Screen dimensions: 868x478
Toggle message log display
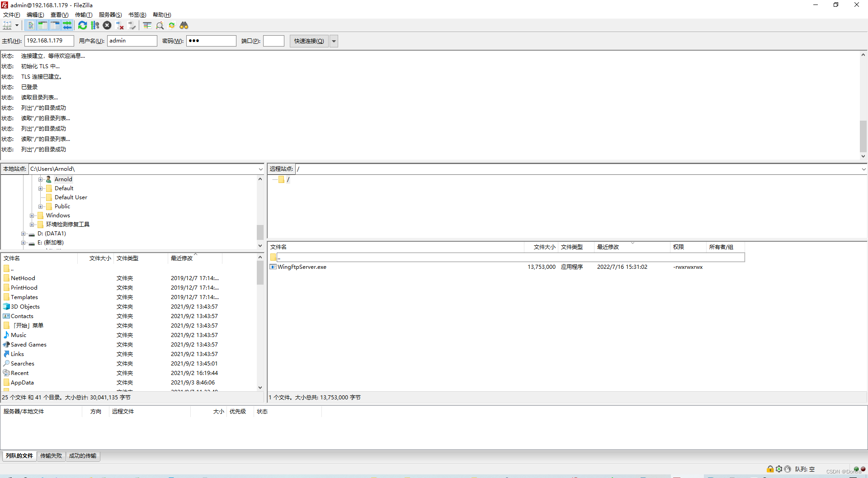(30, 25)
